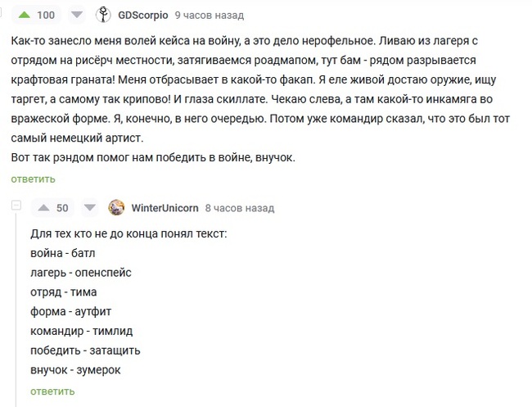Downvote GDScorpio's comment
532x407 pixels.
pyautogui.click(x=75, y=15)
